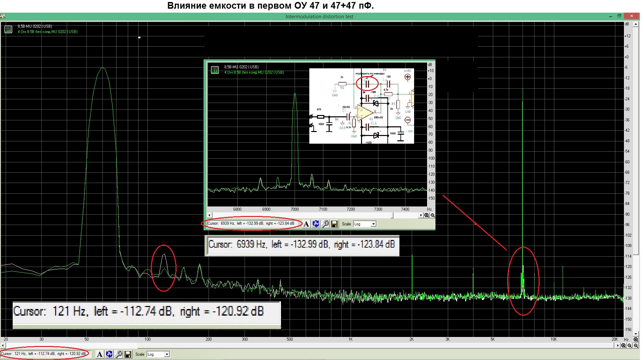Screen dimensions: 644x360
Task: Open spectrum settings via bottom wrench icon
Action: click(118, 354)
